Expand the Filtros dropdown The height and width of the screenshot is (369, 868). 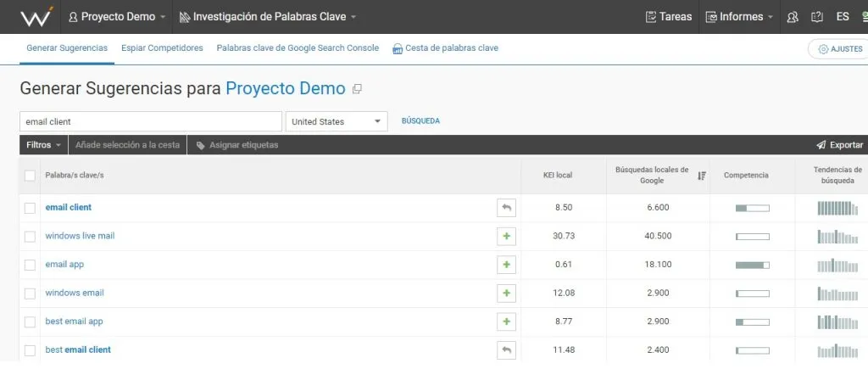pyautogui.click(x=42, y=145)
